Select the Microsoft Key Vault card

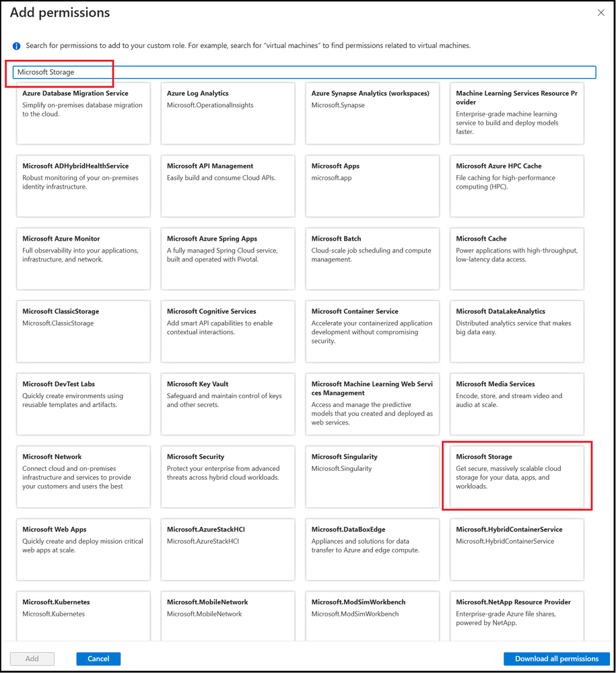[x=228, y=404]
